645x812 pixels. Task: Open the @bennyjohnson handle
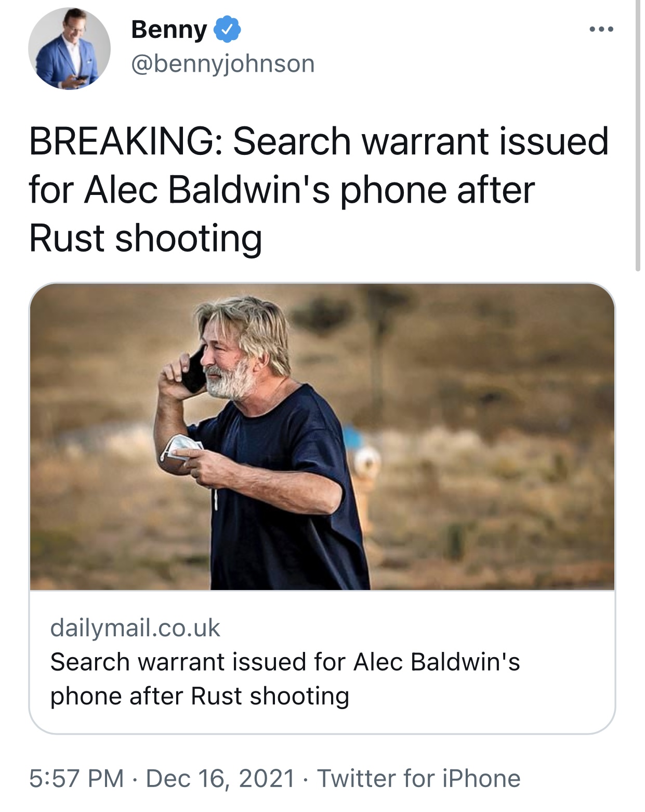[x=223, y=64]
